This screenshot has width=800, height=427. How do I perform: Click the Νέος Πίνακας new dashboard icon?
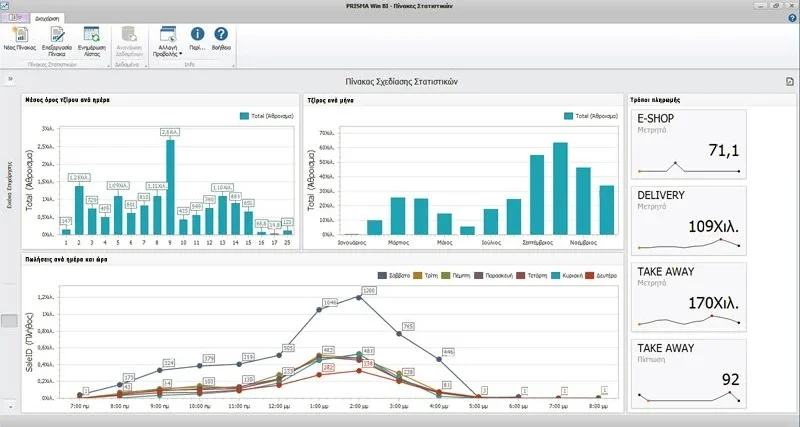20,35
